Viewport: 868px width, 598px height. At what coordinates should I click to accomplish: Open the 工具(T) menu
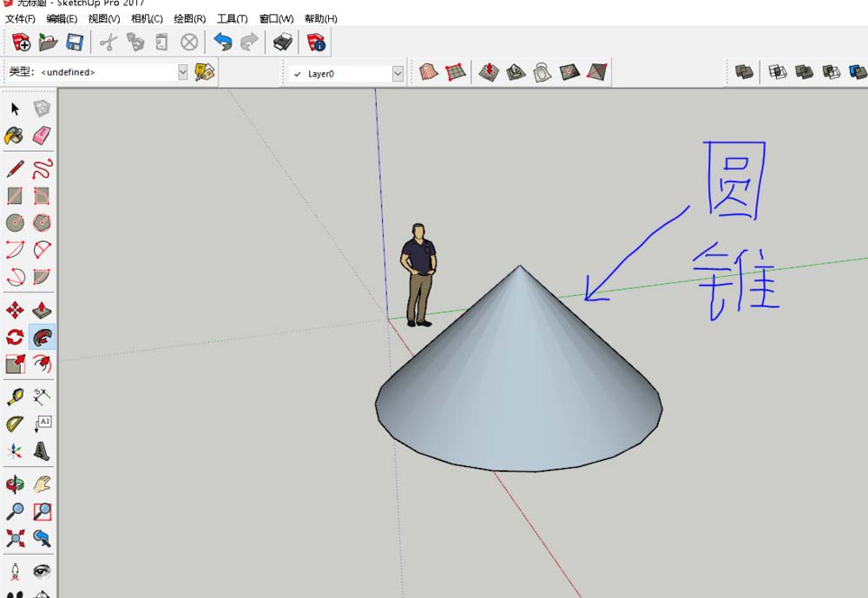pos(233,19)
